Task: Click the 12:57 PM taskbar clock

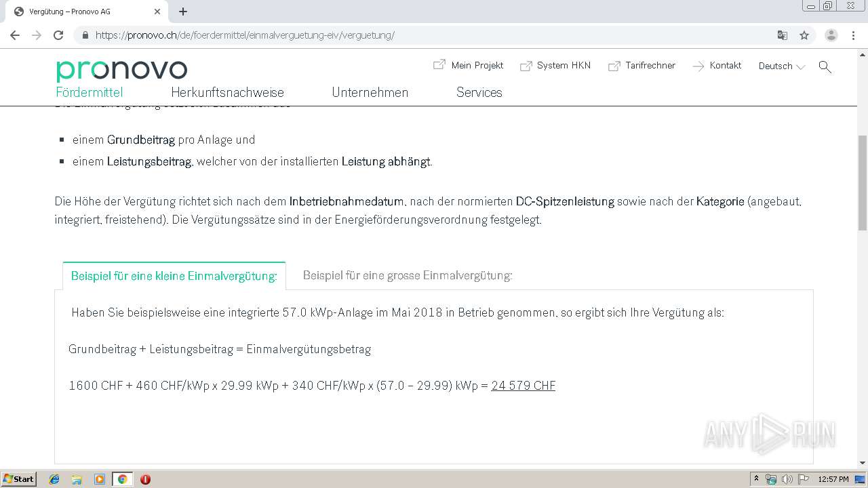Action: pyautogui.click(x=833, y=479)
